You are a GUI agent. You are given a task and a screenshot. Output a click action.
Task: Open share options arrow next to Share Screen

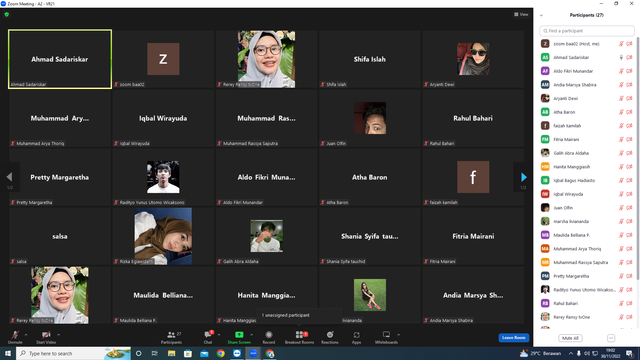[251, 335]
